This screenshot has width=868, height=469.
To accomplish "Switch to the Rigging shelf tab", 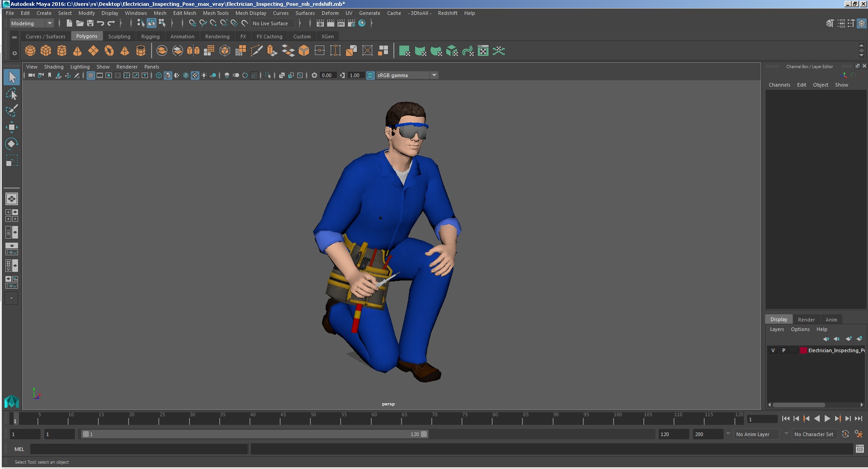I will tap(150, 37).
